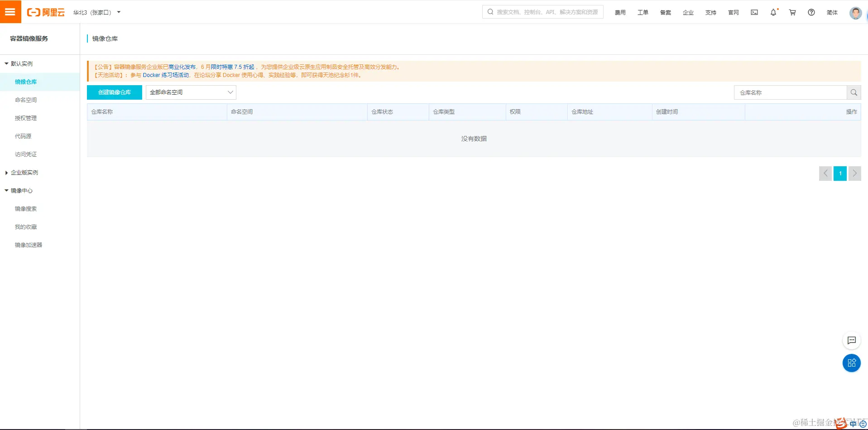Open the user avatar menu
The image size is (868, 430).
[x=855, y=13]
